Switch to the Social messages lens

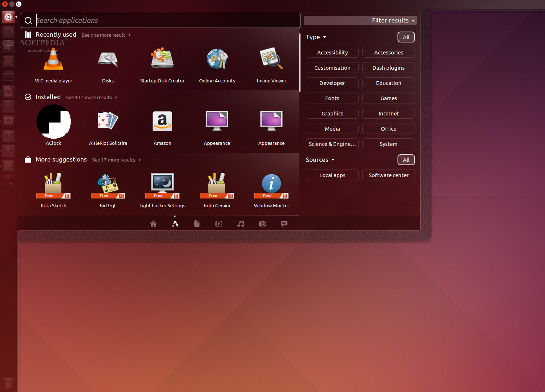tap(284, 224)
